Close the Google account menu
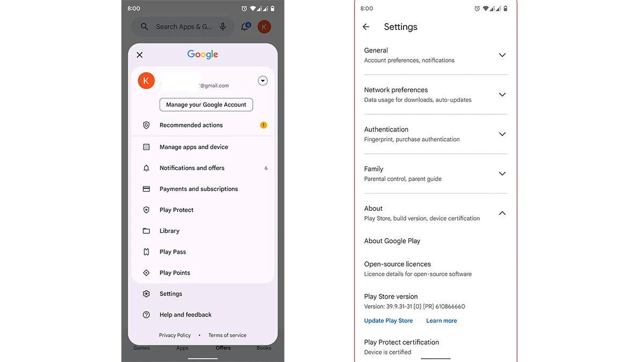This screenshot has height=362, width=644. pos(140,55)
